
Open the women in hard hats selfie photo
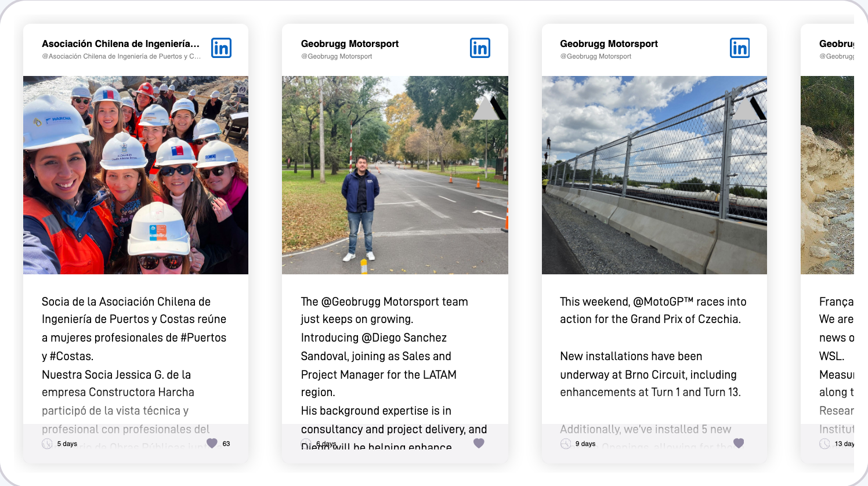pos(136,175)
